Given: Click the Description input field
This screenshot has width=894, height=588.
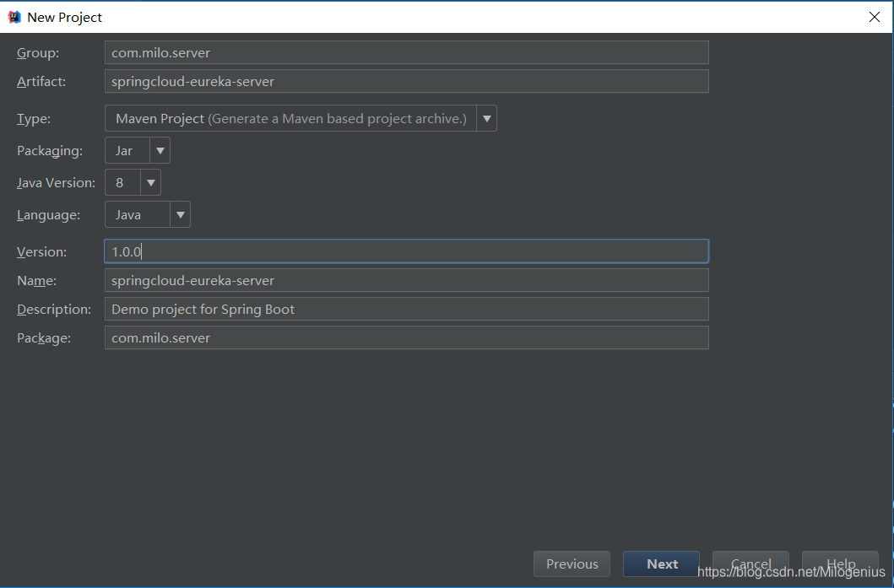Looking at the screenshot, I should click(407, 309).
